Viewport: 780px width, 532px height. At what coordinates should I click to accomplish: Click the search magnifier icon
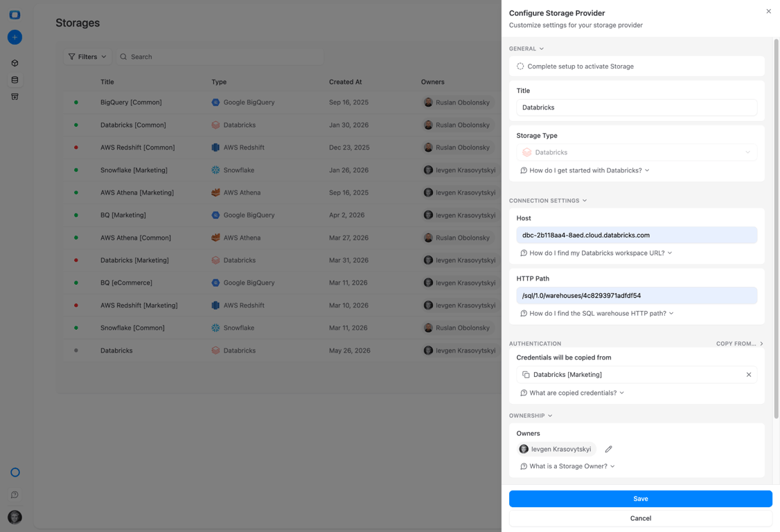(123, 57)
